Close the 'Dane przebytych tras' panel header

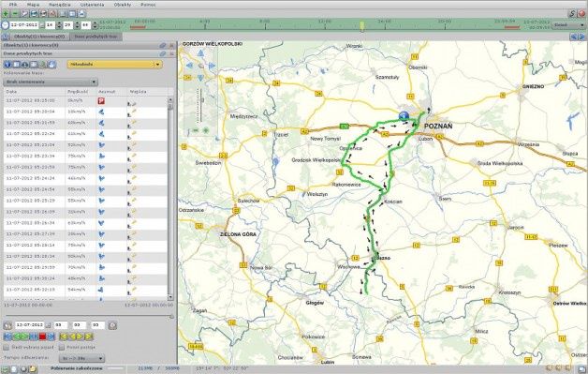(171, 53)
